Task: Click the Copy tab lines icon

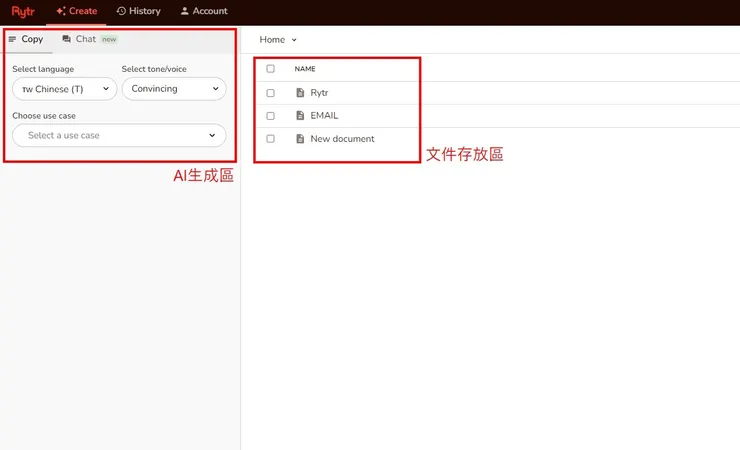Action: click(x=12, y=39)
